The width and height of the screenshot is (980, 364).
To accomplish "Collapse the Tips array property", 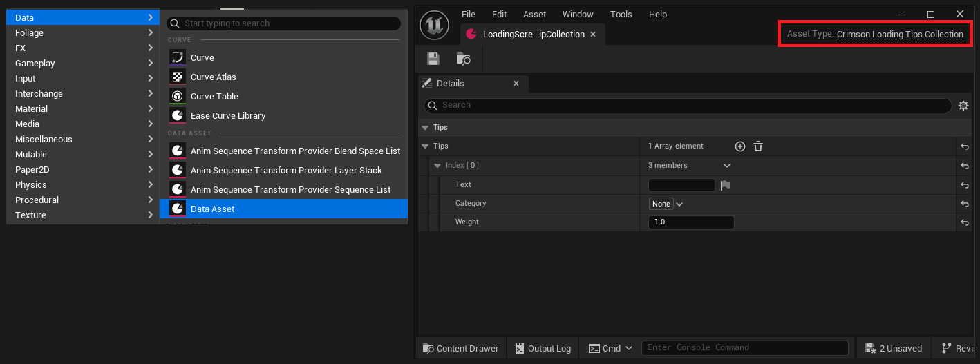I will click(424, 146).
